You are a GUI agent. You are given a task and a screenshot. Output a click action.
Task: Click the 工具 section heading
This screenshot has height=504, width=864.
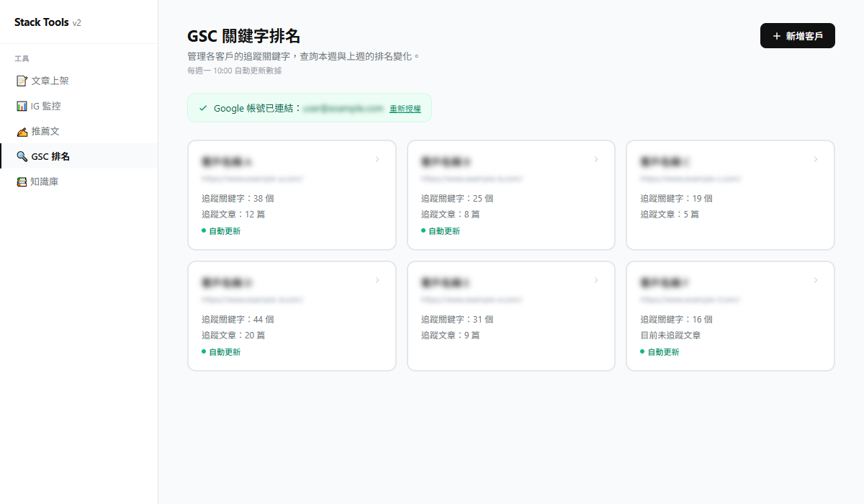click(22, 59)
